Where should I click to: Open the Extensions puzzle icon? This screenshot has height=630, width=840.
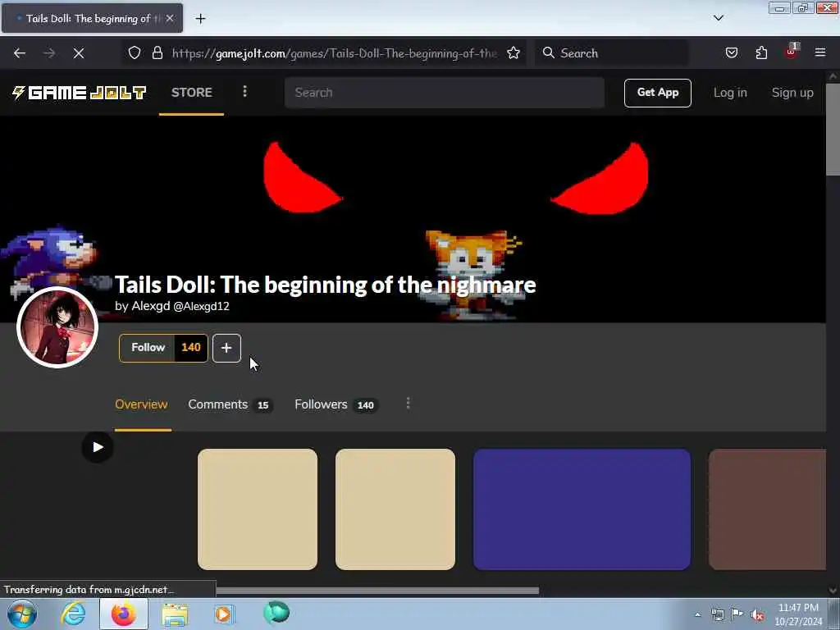761,53
